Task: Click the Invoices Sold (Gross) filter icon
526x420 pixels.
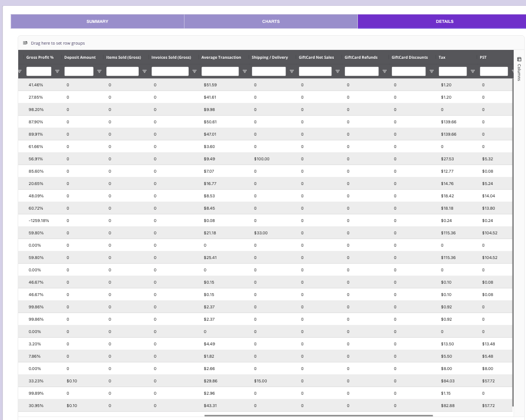Action: pos(195,72)
